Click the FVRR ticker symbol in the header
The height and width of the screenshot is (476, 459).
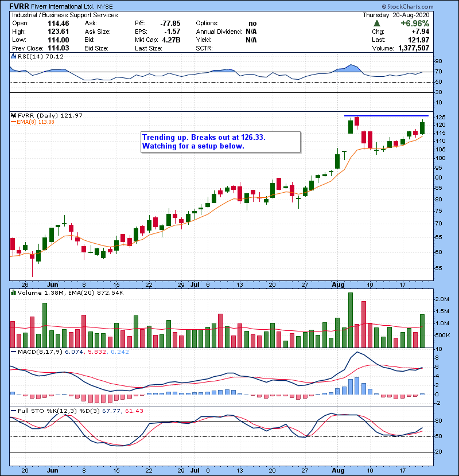click(x=19, y=6)
